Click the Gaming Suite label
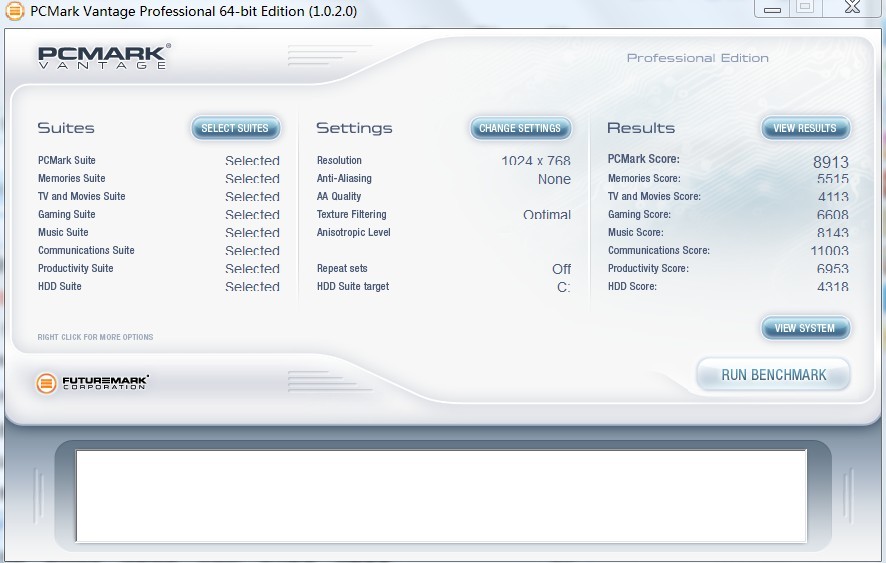 (x=67, y=215)
